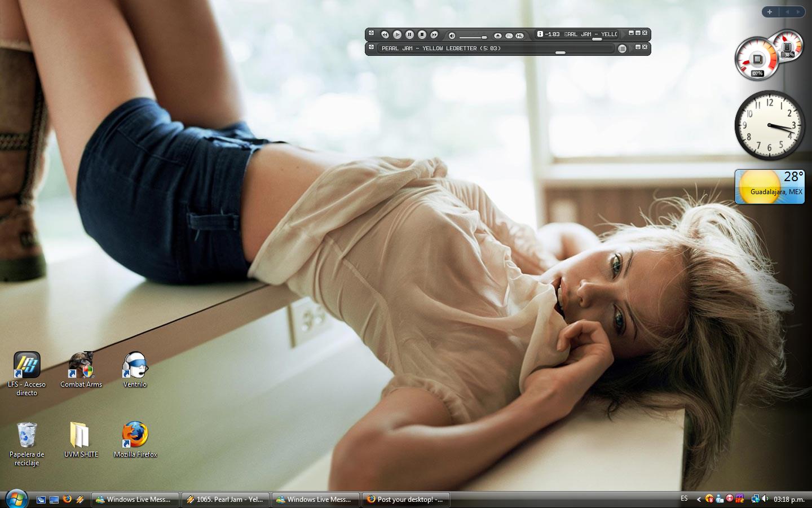Toggle the PL playlist editor button
The width and height of the screenshot is (812, 508).
[x=509, y=36]
